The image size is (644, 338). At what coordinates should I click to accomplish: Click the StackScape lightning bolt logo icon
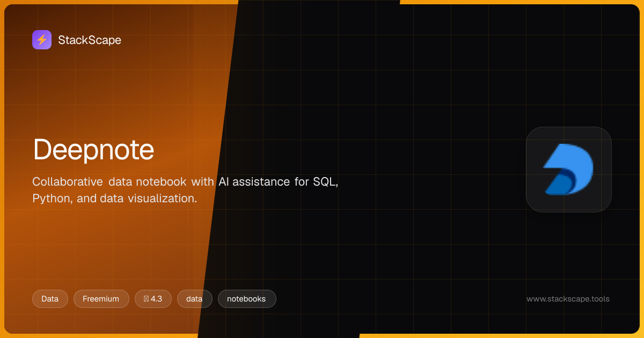(42, 40)
